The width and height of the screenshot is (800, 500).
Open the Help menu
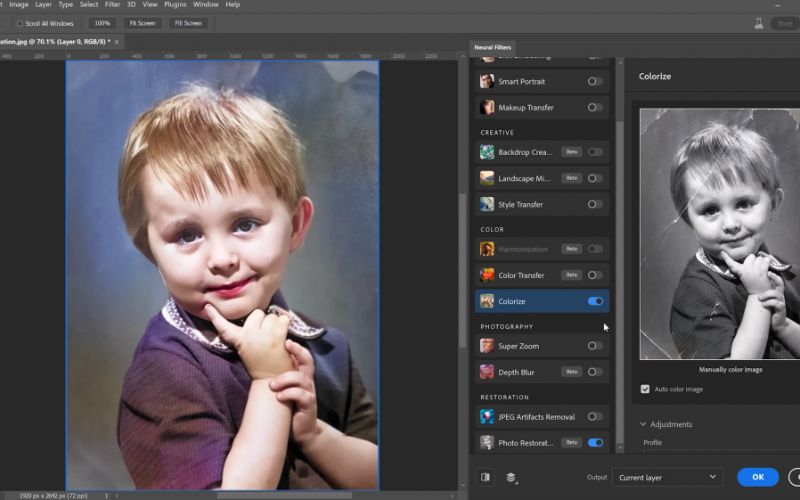[233, 5]
